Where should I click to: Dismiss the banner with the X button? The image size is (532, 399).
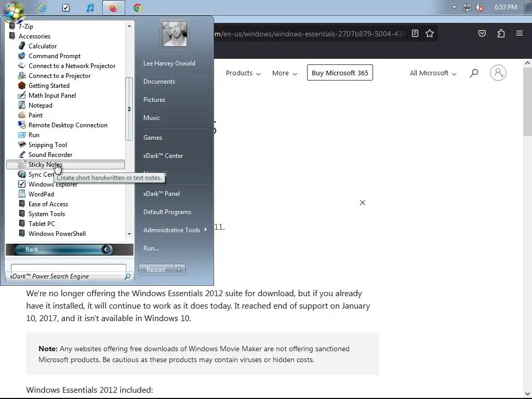tap(362, 203)
